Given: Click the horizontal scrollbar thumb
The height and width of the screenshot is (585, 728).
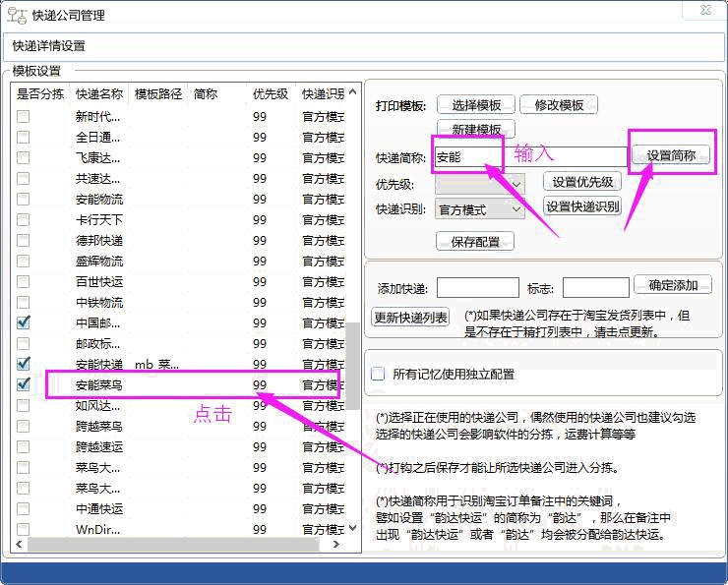Looking at the screenshot, I should click(174, 544).
